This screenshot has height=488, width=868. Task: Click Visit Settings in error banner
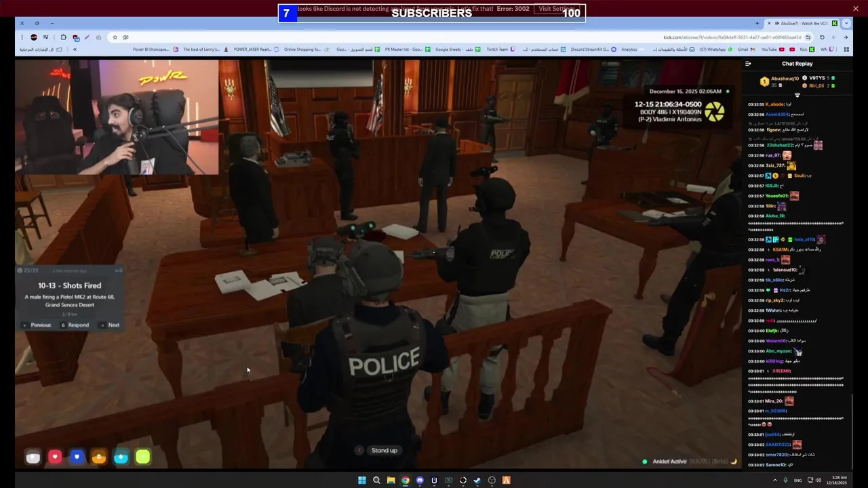557,9
